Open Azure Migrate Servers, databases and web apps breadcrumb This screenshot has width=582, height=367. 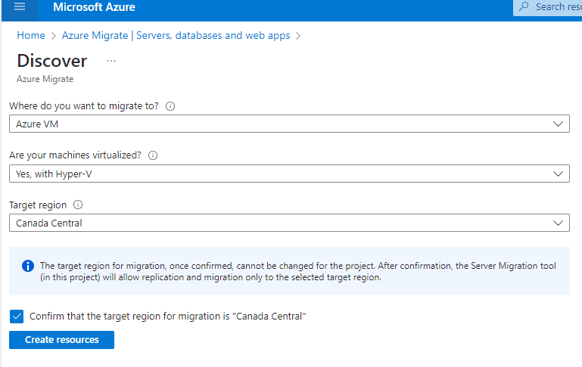click(x=176, y=36)
